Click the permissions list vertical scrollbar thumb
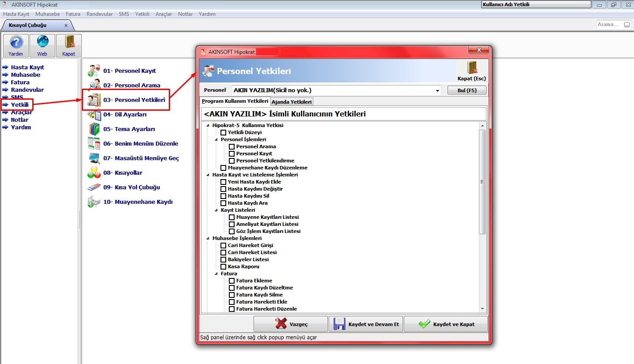This screenshot has width=634, height=364. tap(482, 182)
